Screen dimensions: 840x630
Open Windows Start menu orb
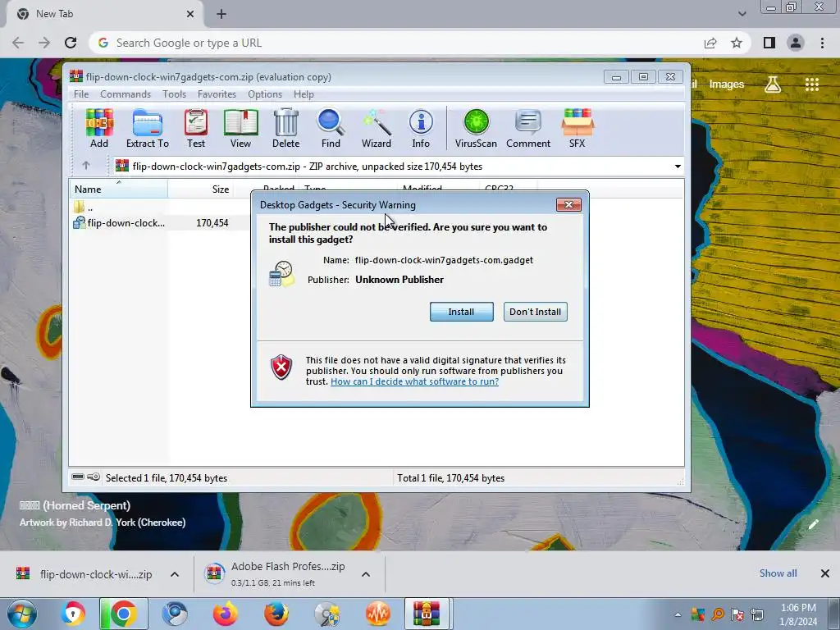[x=22, y=614]
